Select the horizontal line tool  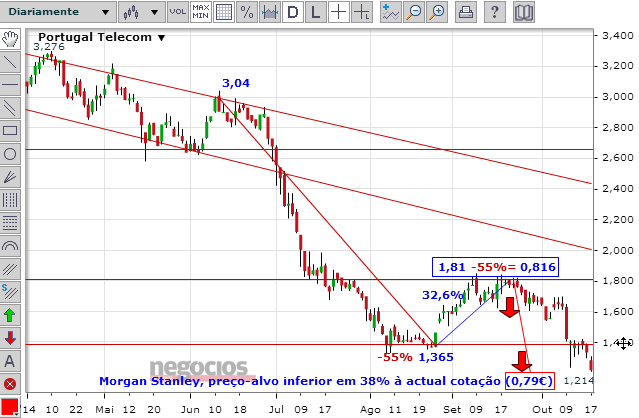click(x=10, y=85)
